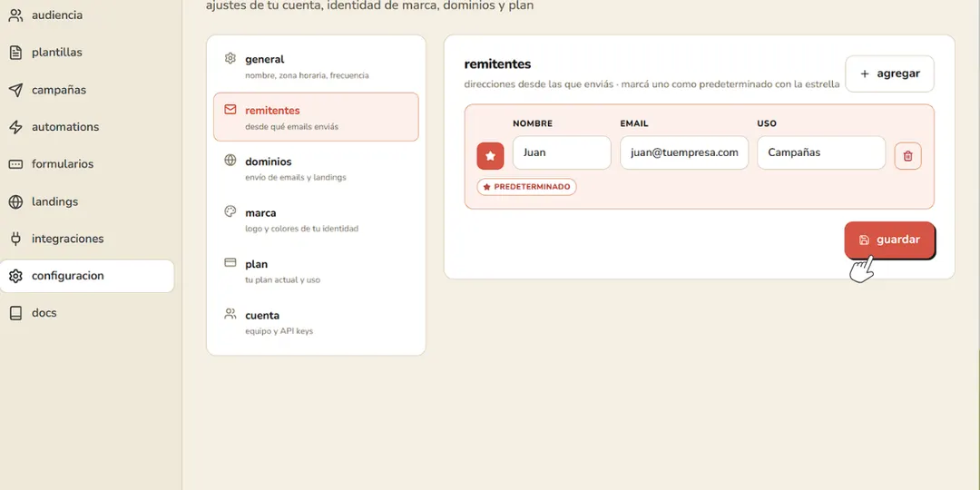The image size is (980, 490).
Task: Open the marca settings tab
Action: coord(317,220)
